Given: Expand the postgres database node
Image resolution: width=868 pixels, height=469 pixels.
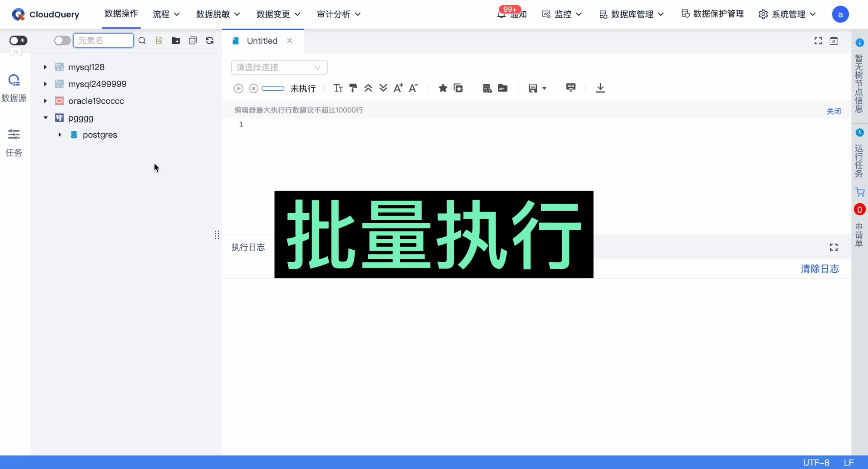Looking at the screenshot, I should point(60,135).
